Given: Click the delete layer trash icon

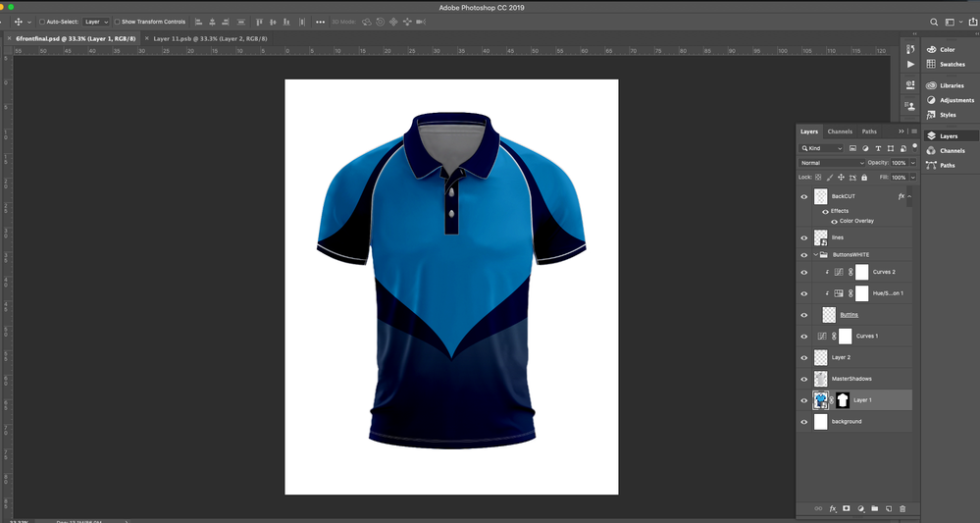Looking at the screenshot, I should (903, 508).
